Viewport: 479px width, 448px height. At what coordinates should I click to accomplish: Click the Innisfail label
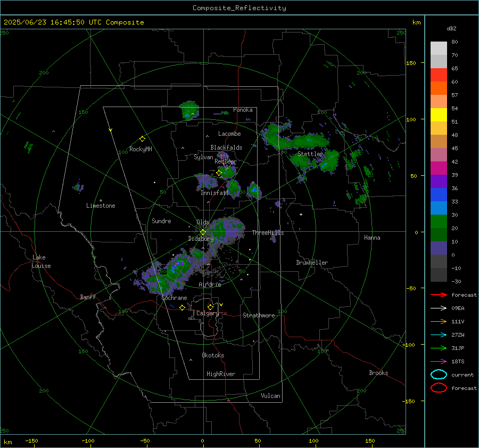pos(214,193)
